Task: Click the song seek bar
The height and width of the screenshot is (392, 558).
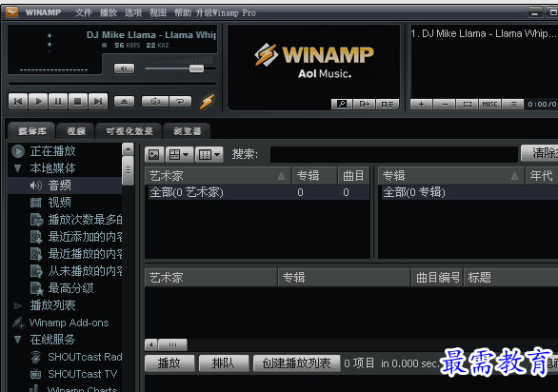Action: [112, 84]
